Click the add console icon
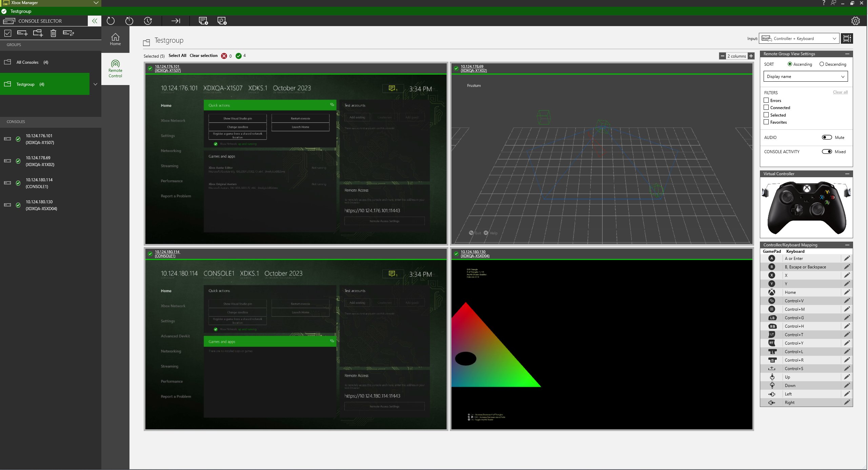 point(22,33)
